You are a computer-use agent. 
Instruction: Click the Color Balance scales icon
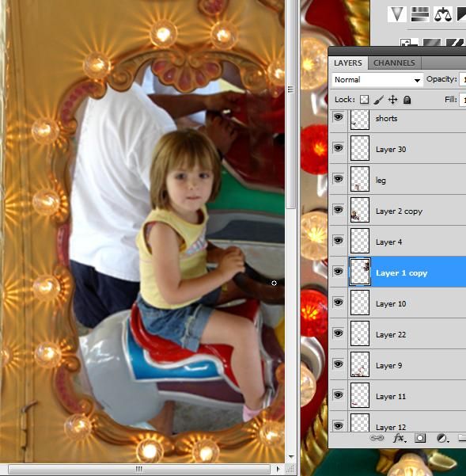[x=443, y=14]
